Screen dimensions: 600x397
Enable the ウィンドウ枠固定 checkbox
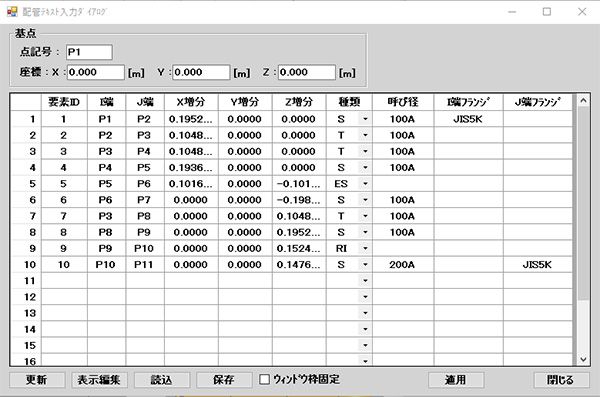point(264,379)
